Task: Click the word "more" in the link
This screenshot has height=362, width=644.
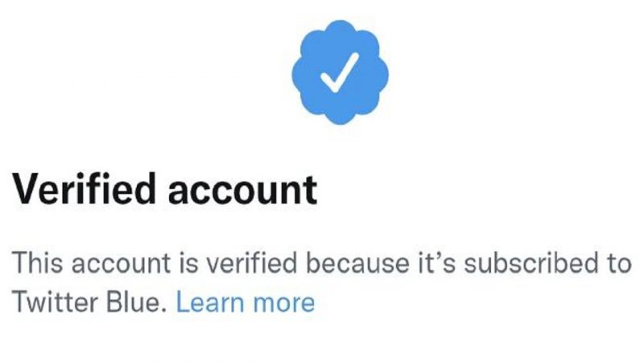Action: [x=281, y=304]
